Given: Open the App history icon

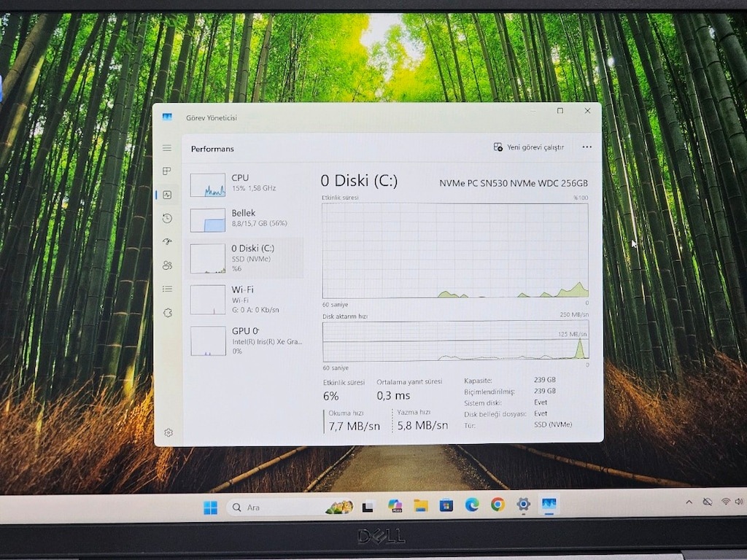Looking at the screenshot, I should click(x=167, y=219).
